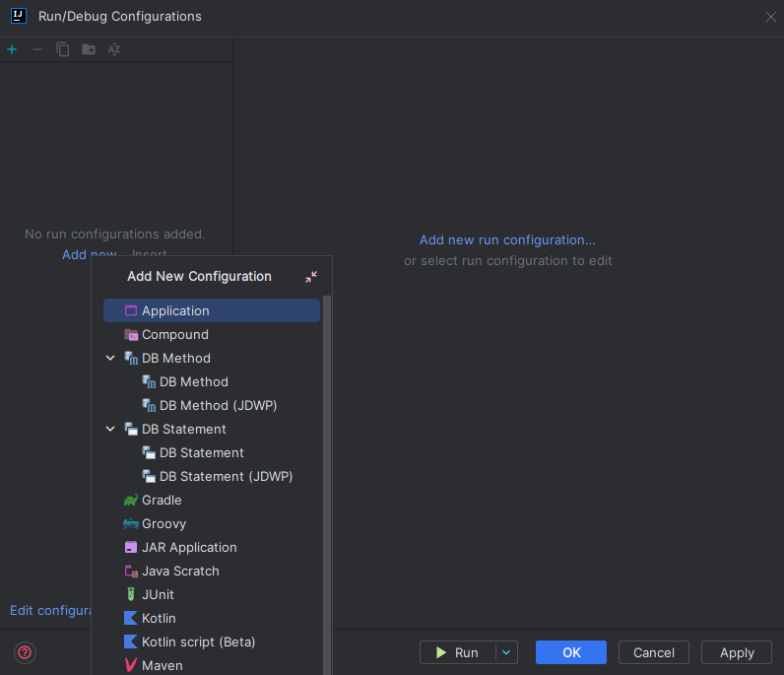Click the 'Add new' link in left panel
This screenshot has width=784, height=675.
(89, 254)
